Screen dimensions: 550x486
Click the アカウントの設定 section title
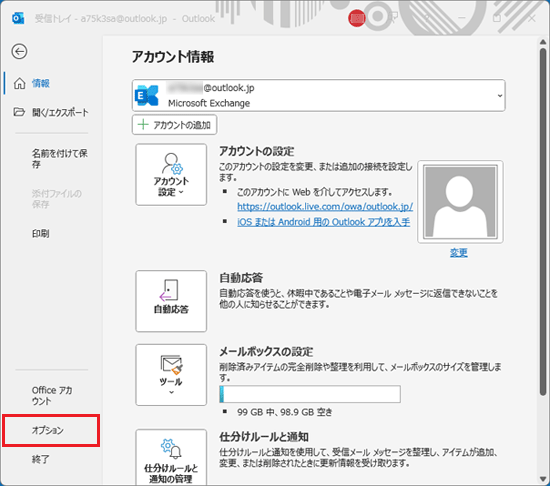click(x=256, y=151)
